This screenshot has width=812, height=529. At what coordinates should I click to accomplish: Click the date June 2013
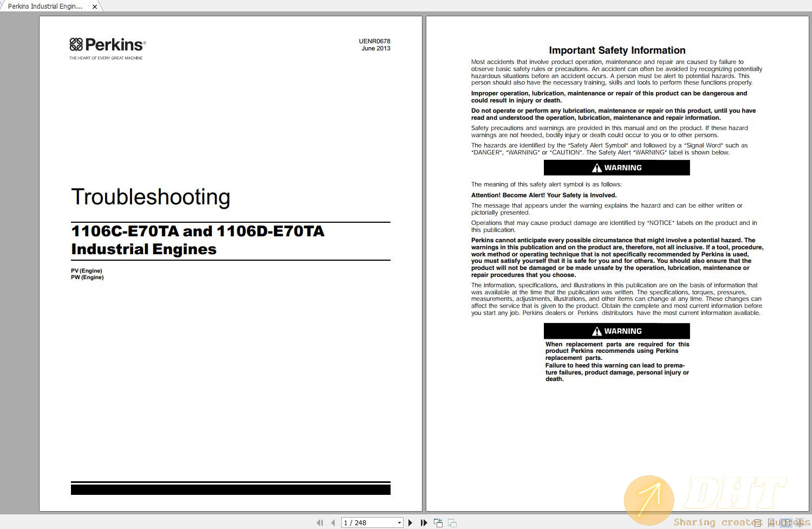pyautogui.click(x=376, y=48)
